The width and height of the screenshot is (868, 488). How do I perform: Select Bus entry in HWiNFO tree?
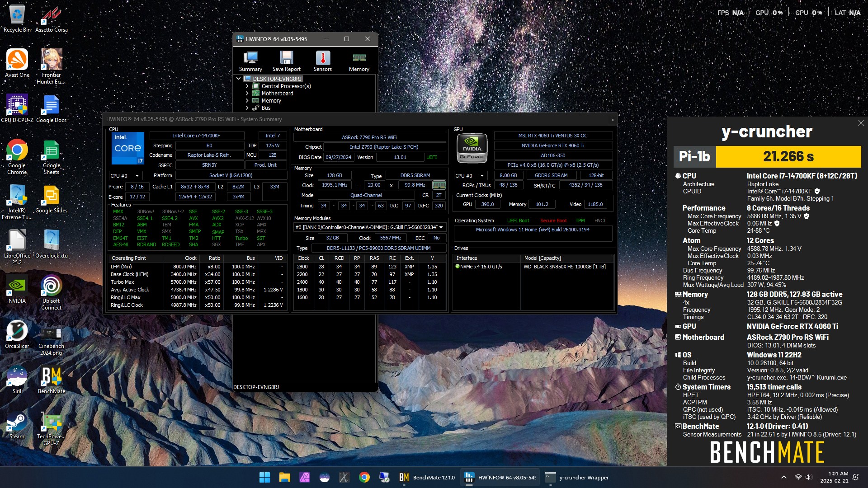tap(266, 108)
